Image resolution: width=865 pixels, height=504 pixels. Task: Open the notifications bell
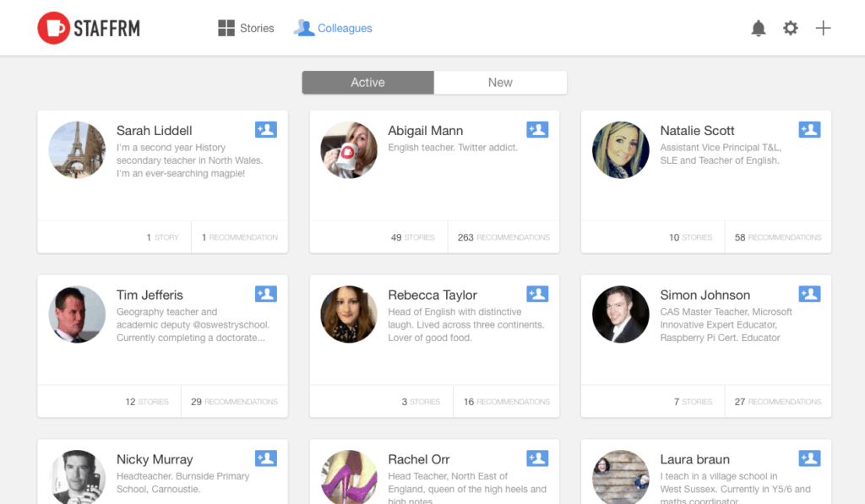(758, 29)
